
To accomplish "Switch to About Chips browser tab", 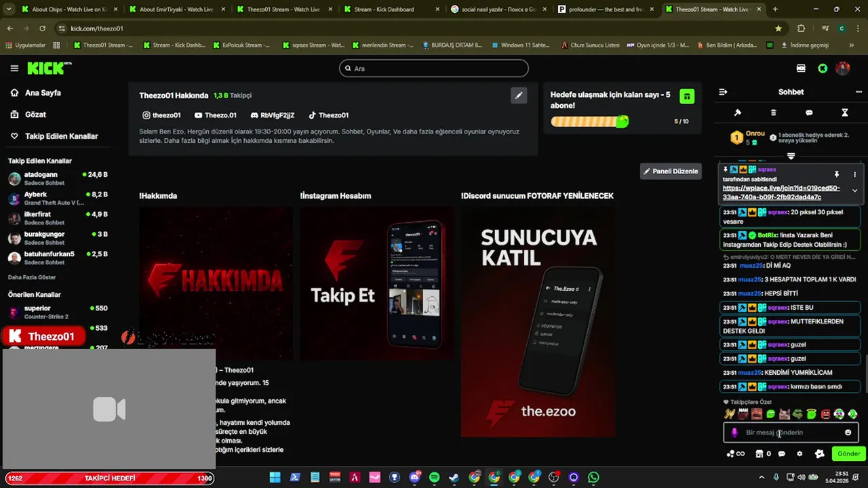I will pyautogui.click(x=68, y=9).
